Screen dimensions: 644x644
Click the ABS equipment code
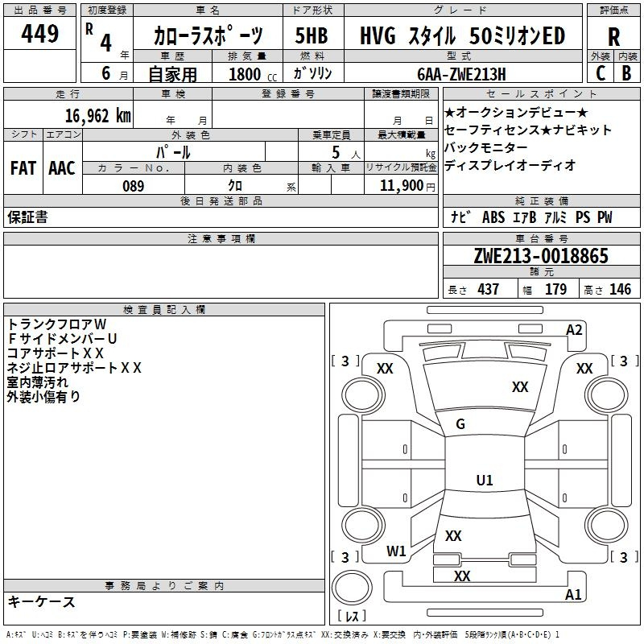tap(493, 217)
